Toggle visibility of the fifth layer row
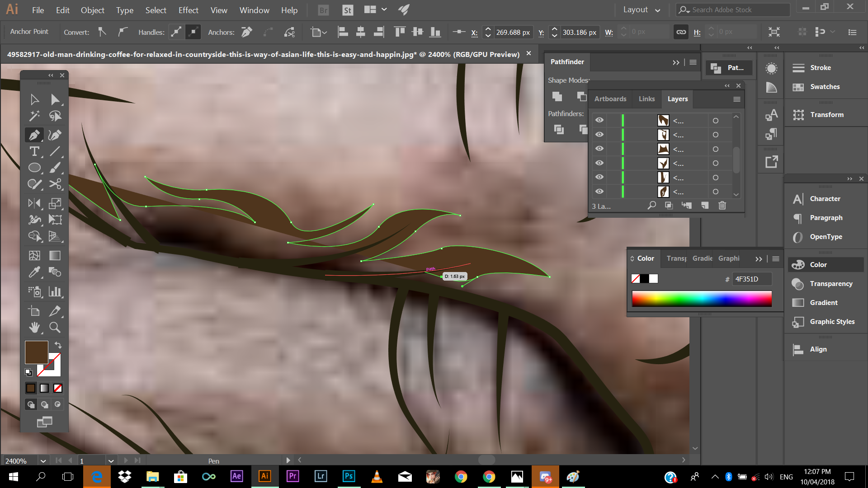868x488 pixels. (599, 177)
